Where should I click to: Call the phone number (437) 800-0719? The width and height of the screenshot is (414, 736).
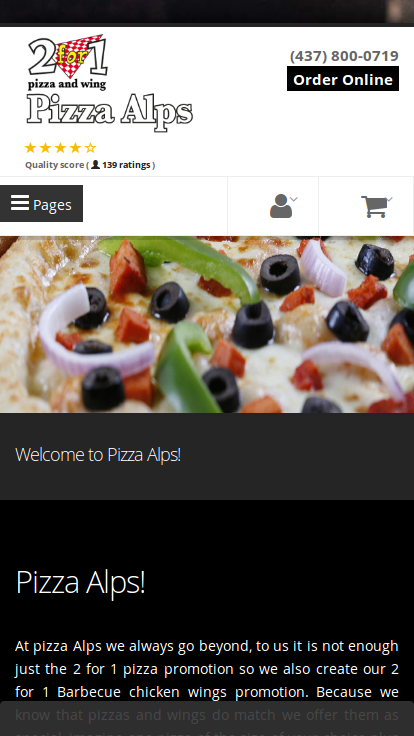(x=344, y=56)
